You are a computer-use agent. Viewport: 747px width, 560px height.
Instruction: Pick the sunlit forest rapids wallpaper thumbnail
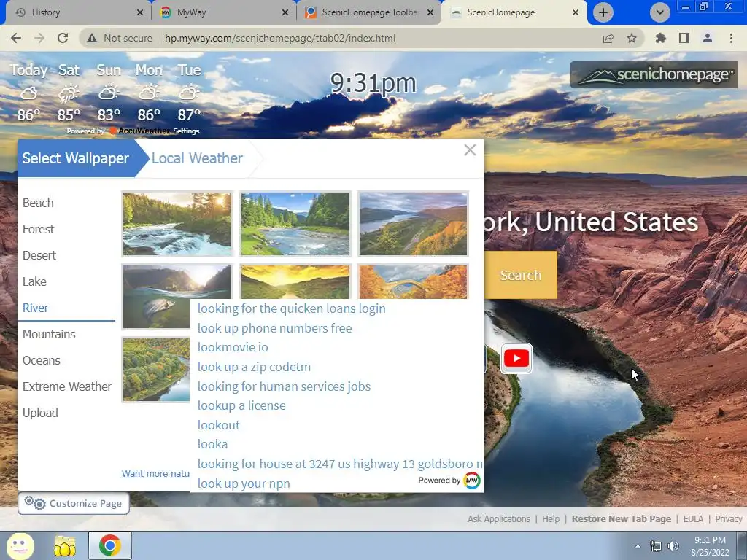[177, 224]
